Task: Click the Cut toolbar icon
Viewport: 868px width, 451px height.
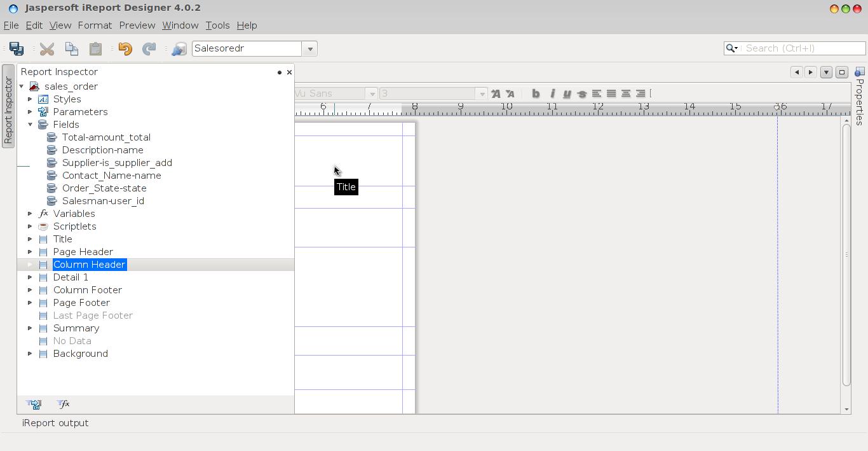Action: 46,48
